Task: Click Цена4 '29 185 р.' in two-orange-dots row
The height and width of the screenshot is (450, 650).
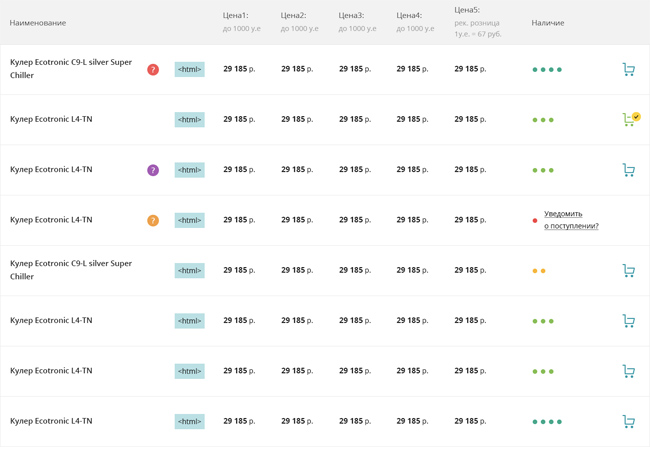Action: coord(412,270)
